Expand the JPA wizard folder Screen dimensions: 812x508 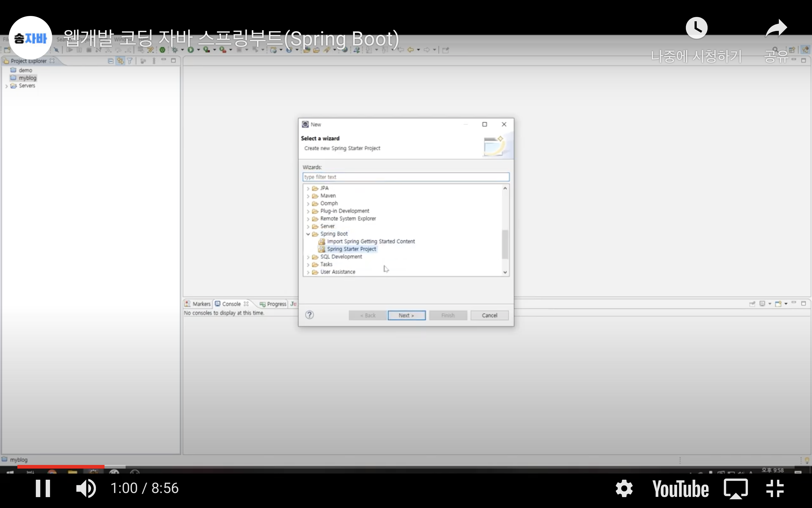click(x=308, y=188)
